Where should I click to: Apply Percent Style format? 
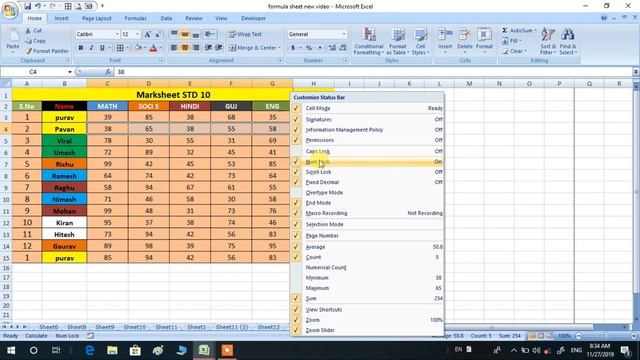[309, 48]
